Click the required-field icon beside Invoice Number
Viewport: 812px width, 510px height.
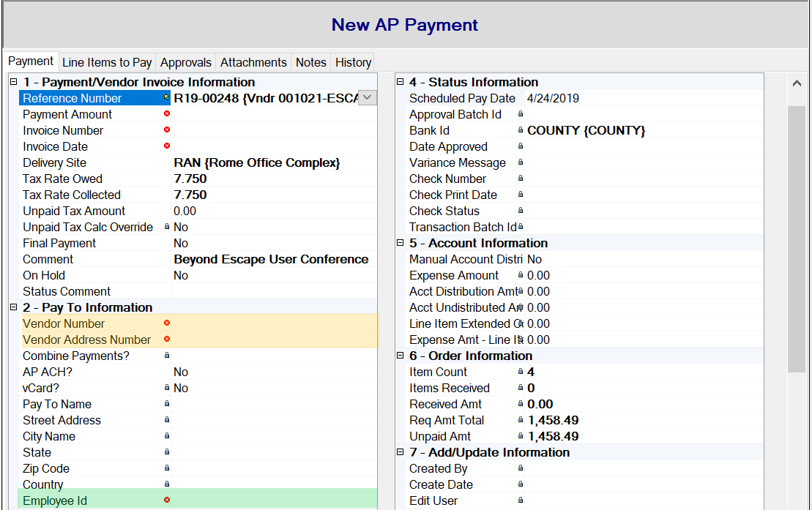(167, 130)
